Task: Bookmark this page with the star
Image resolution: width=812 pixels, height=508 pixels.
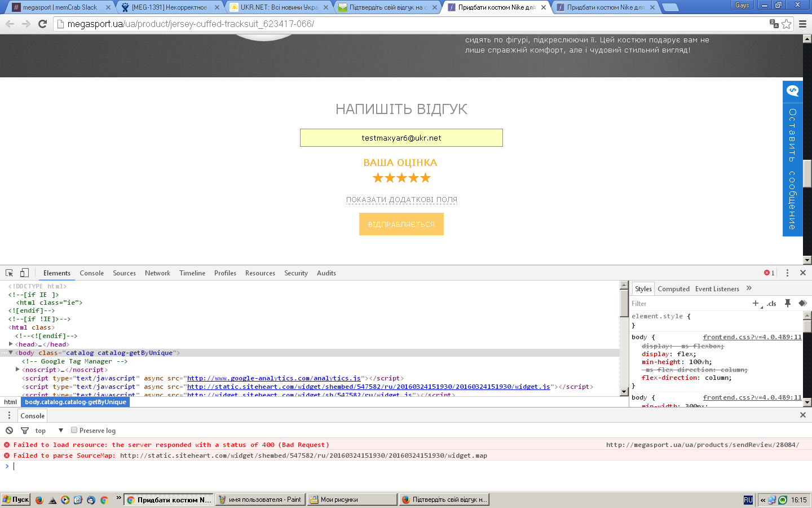Action: coord(787,24)
